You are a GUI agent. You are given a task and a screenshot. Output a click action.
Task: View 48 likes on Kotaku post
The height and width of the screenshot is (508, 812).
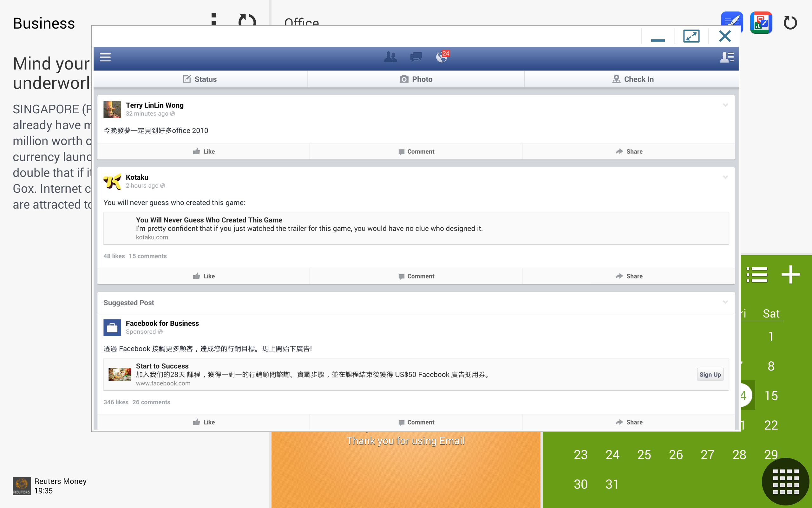[x=114, y=256]
